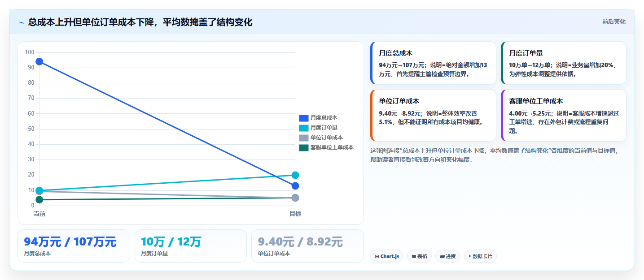The width and height of the screenshot is (644, 280).
Task: Click the 94万元→107万元 description text
Action: pos(433,69)
